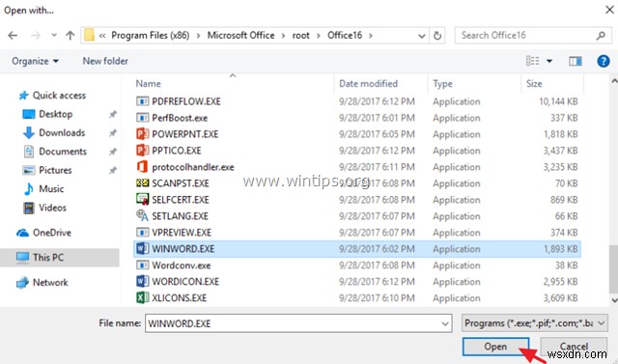618x364 pixels.
Task: Click the file list scrollbar thumb
Action: (x=614, y=269)
